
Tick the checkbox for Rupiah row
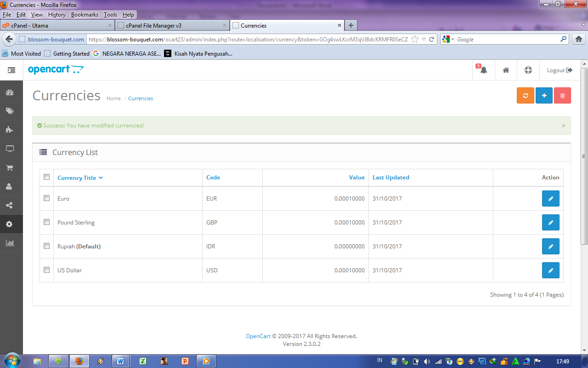click(46, 246)
